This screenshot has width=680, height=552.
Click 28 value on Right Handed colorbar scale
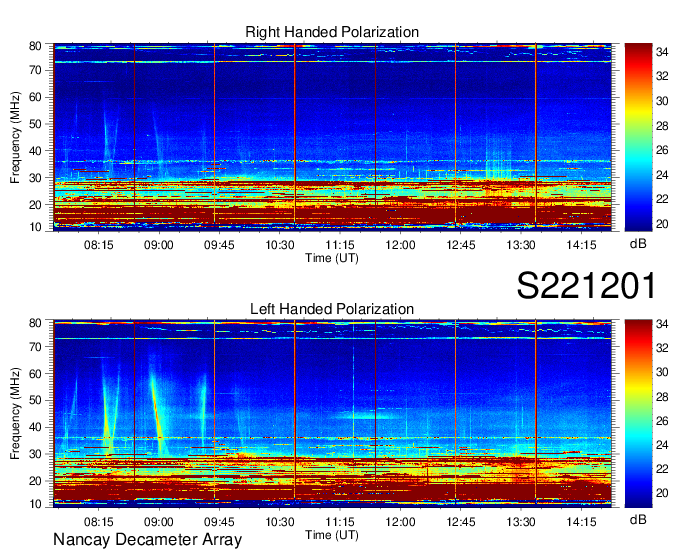pos(662,126)
